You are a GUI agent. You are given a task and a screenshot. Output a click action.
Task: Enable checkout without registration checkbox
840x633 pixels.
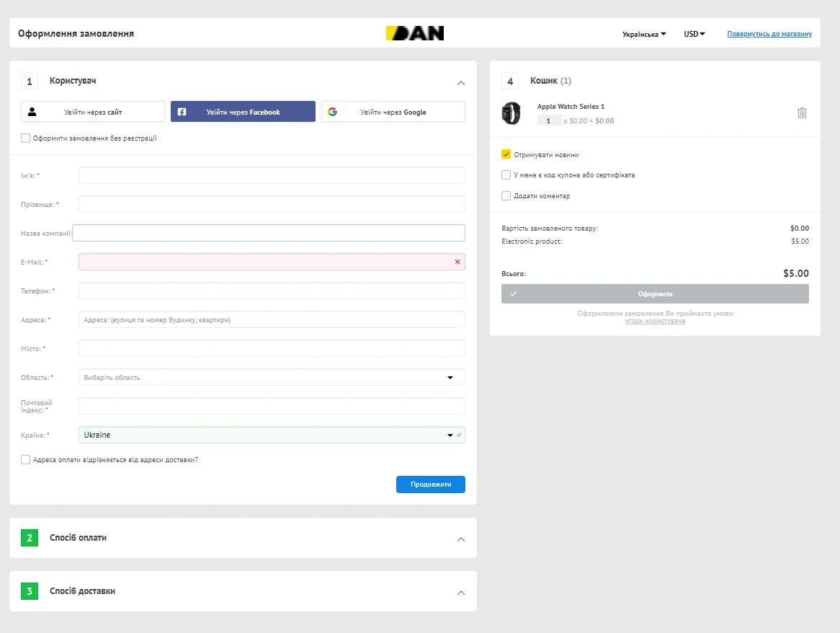26,138
